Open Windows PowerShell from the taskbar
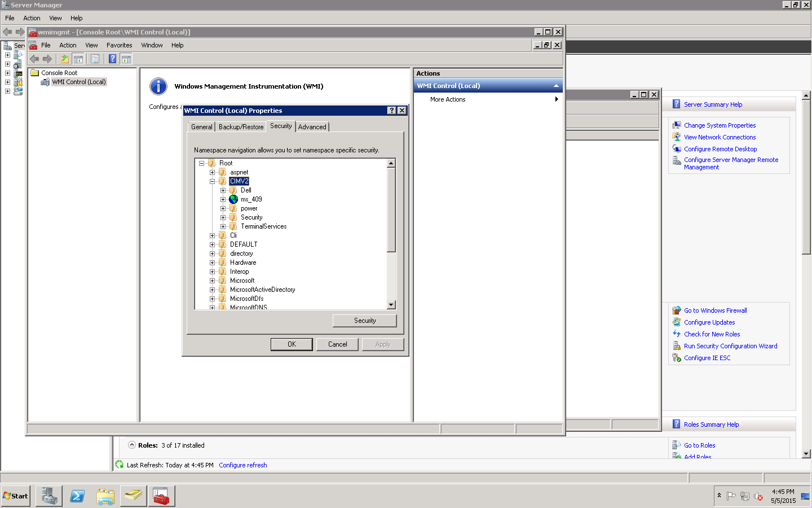The image size is (812, 508). click(77, 496)
